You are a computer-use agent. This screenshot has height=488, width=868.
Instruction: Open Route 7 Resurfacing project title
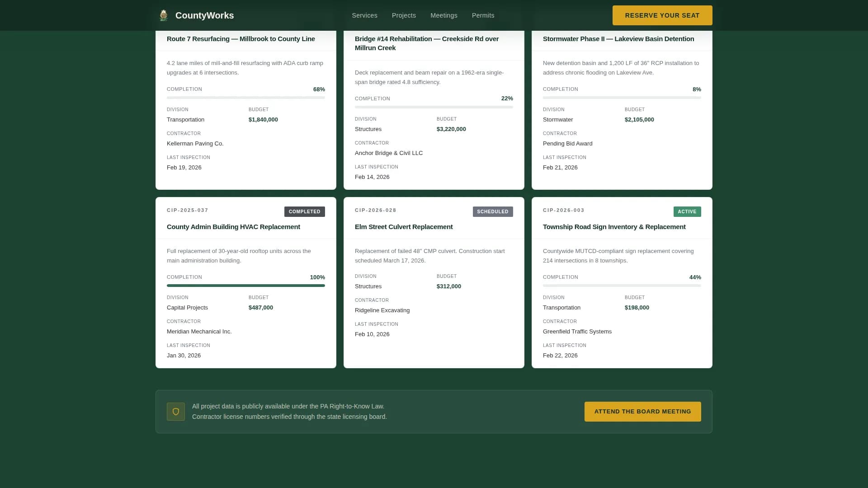tap(241, 39)
